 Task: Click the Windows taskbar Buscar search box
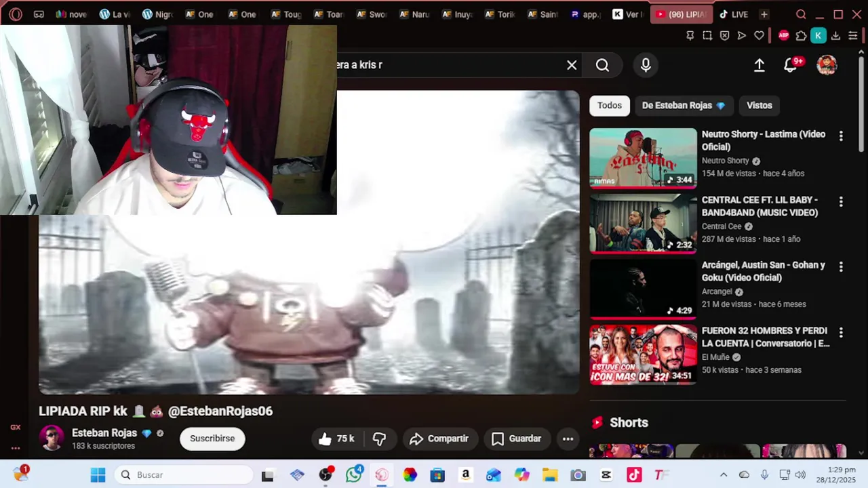pos(184,475)
